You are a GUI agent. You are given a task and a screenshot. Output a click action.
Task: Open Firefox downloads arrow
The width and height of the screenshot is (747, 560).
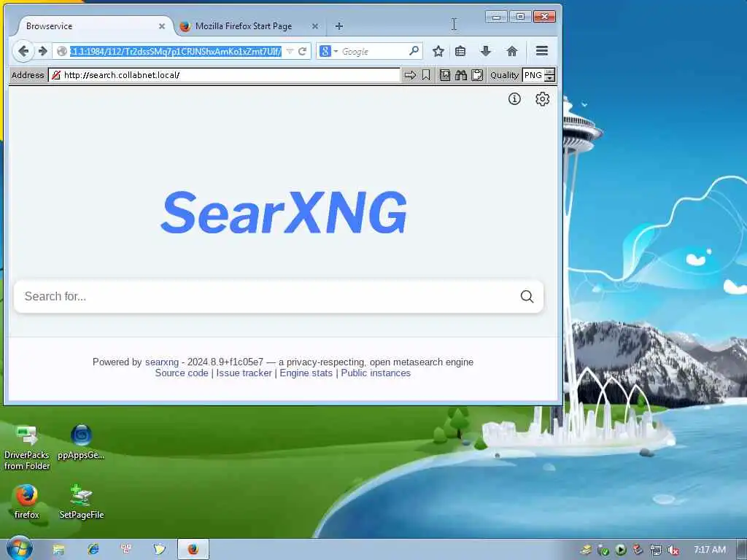pos(485,51)
